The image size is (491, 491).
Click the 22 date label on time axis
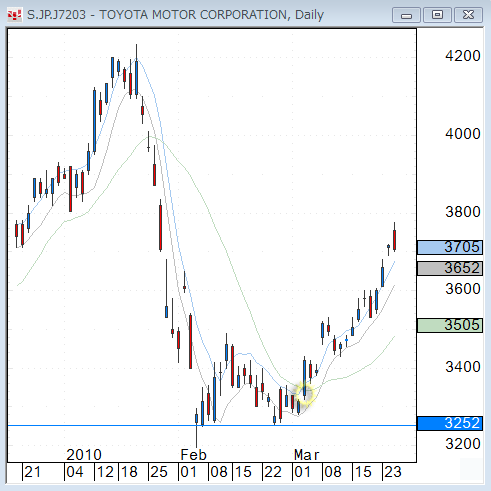pyautogui.click(x=273, y=472)
